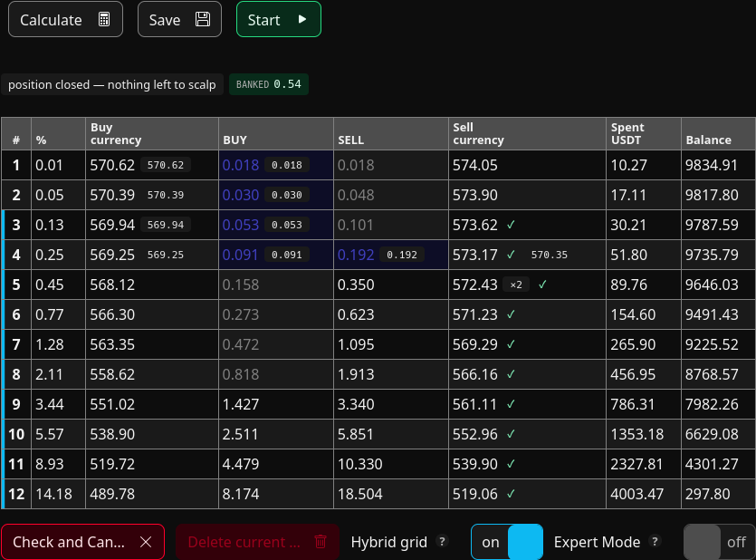Click the position closed status message
The height and width of the screenshot is (560, 756).
(112, 84)
